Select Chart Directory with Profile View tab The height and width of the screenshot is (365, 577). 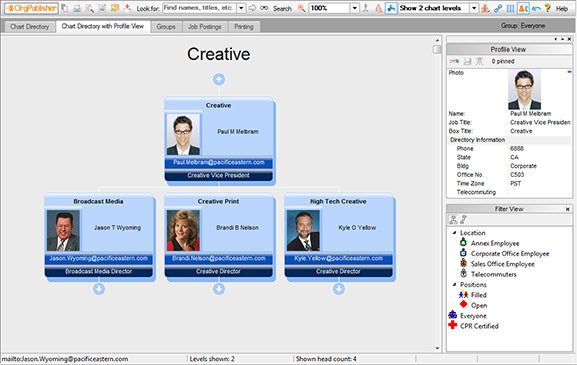(x=103, y=26)
